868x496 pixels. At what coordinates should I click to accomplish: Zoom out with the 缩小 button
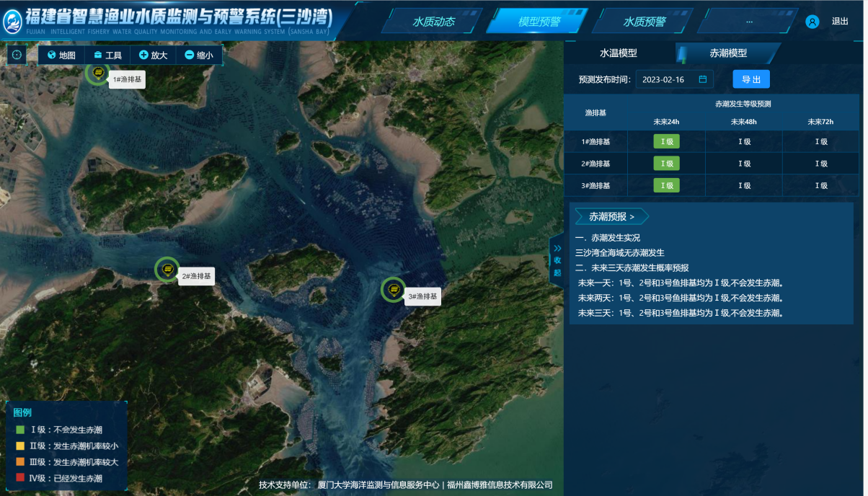(199, 55)
